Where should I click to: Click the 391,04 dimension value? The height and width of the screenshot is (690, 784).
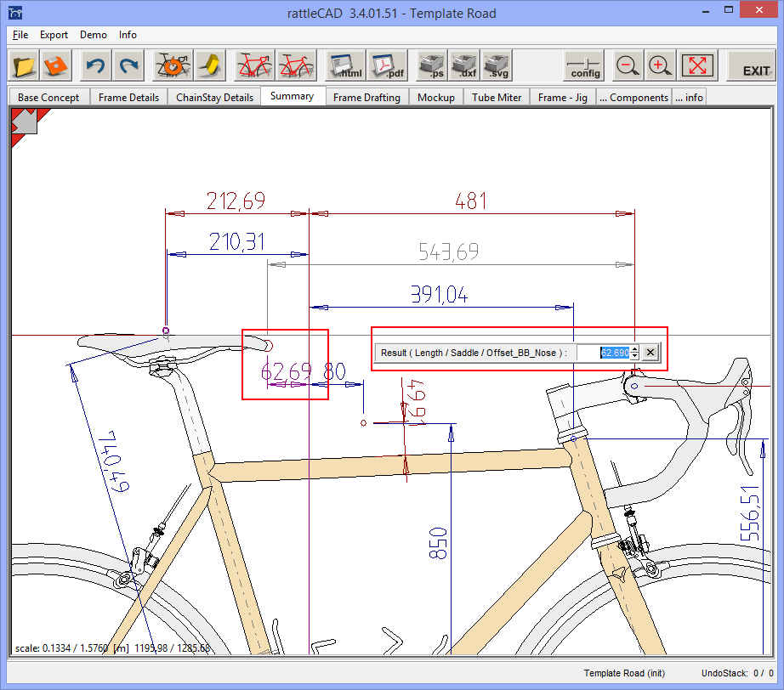(x=439, y=294)
